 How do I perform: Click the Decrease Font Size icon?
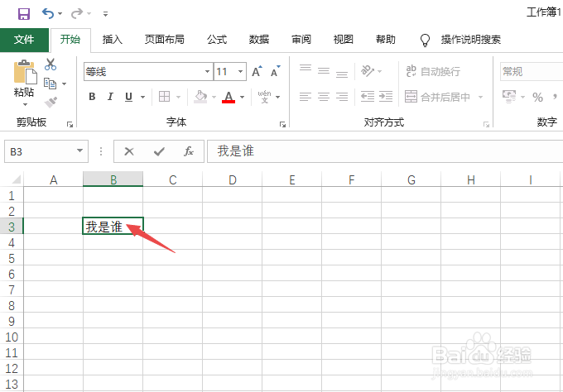click(x=275, y=71)
